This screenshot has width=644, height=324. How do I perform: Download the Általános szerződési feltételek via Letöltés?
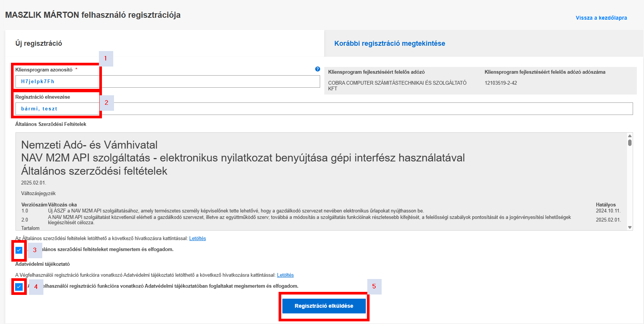[x=197, y=239]
